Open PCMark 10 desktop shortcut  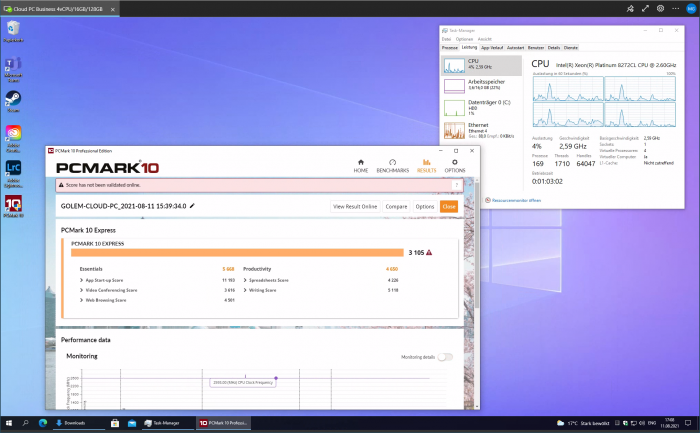click(x=13, y=207)
